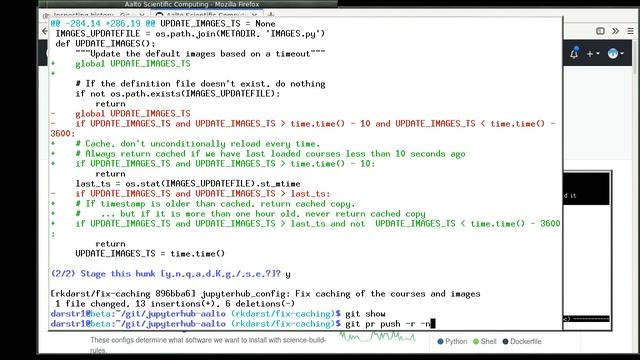
Task: Click terminal prompt after 'git pr push -r -n'
Action: [433, 324]
